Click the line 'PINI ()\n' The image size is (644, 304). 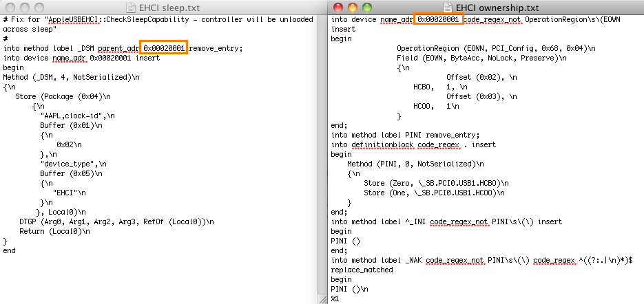pyautogui.click(x=349, y=290)
